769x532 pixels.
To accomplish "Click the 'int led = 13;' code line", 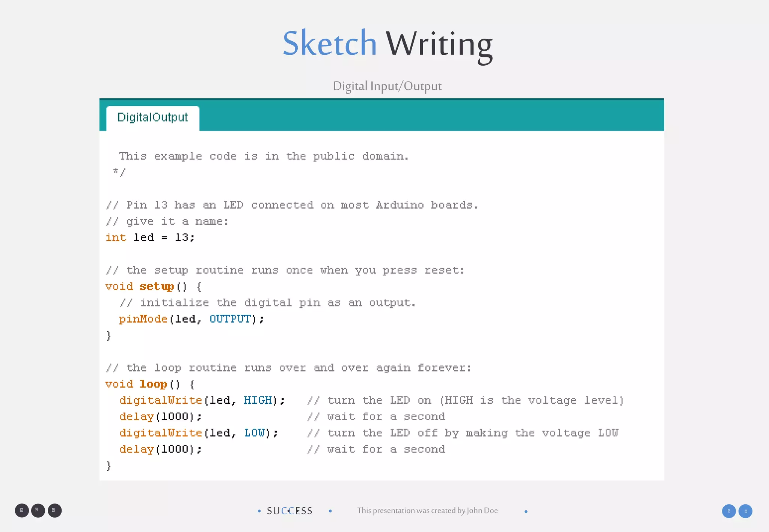I will coord(150,238).
